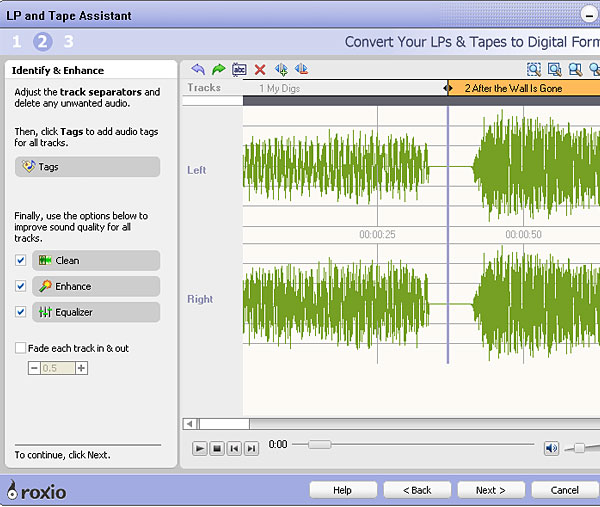Viewport: 600px width, 507px height.
Task: Click the add track separator icon
Action: (281, 69)
